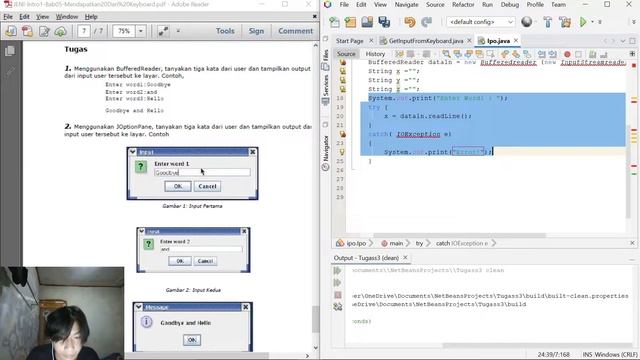
Task: Open the File menu in NetBeans
Action: click(344, 4)
